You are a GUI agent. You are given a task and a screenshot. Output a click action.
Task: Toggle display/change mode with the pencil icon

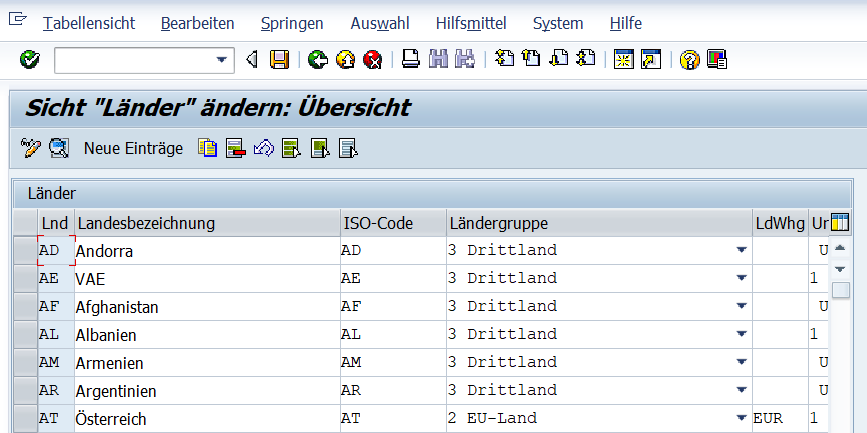pyautogui.click(x=31, y=148)
